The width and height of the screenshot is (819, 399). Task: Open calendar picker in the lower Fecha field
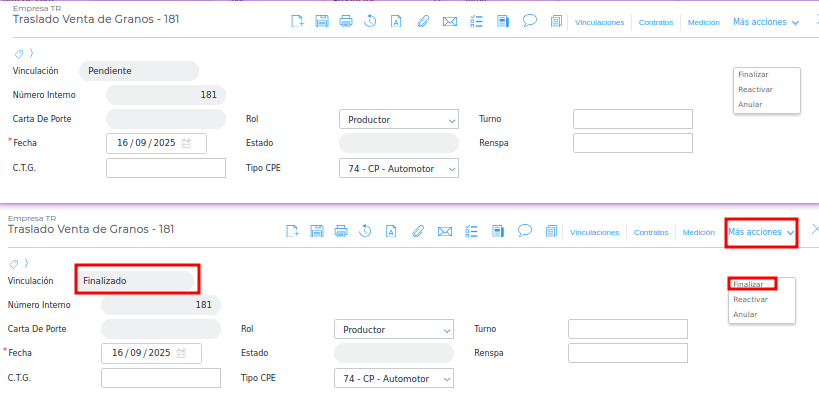point(181,353)
